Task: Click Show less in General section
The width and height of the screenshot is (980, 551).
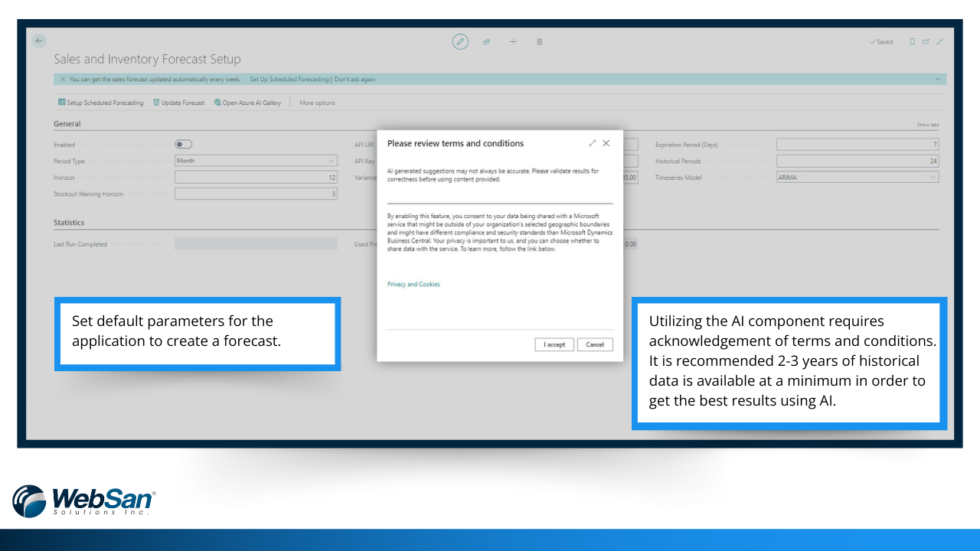Action: 928,125
